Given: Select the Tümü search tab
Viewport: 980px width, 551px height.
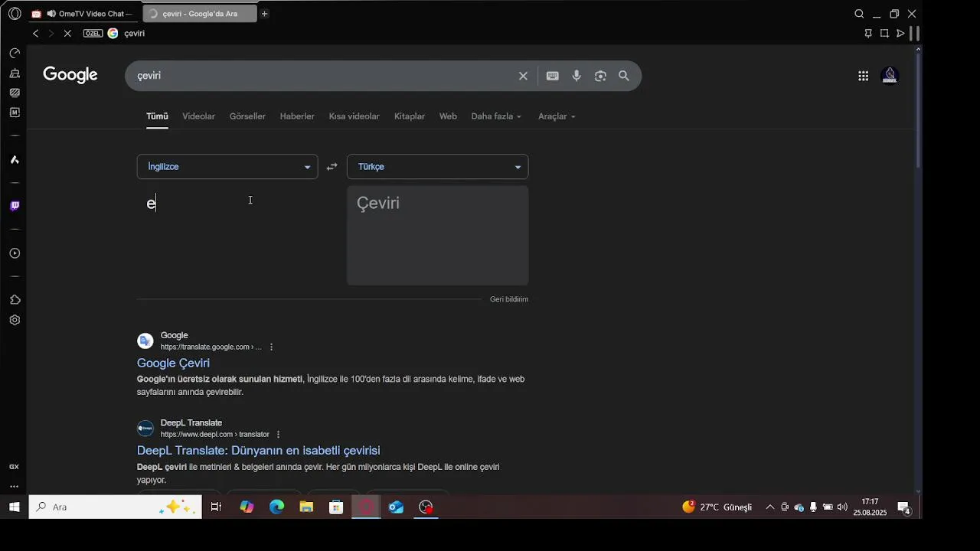Looking at the screenshot, I should click(157, 116).
